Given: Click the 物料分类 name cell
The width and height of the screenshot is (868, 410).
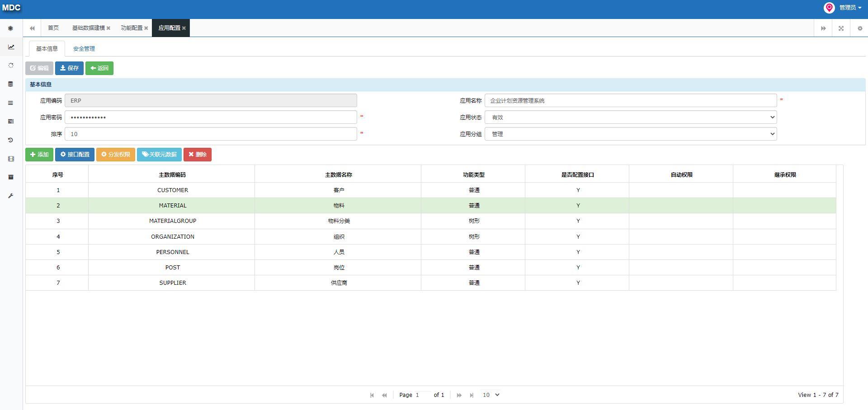Looking at the screenshot, I should point(339,221).
